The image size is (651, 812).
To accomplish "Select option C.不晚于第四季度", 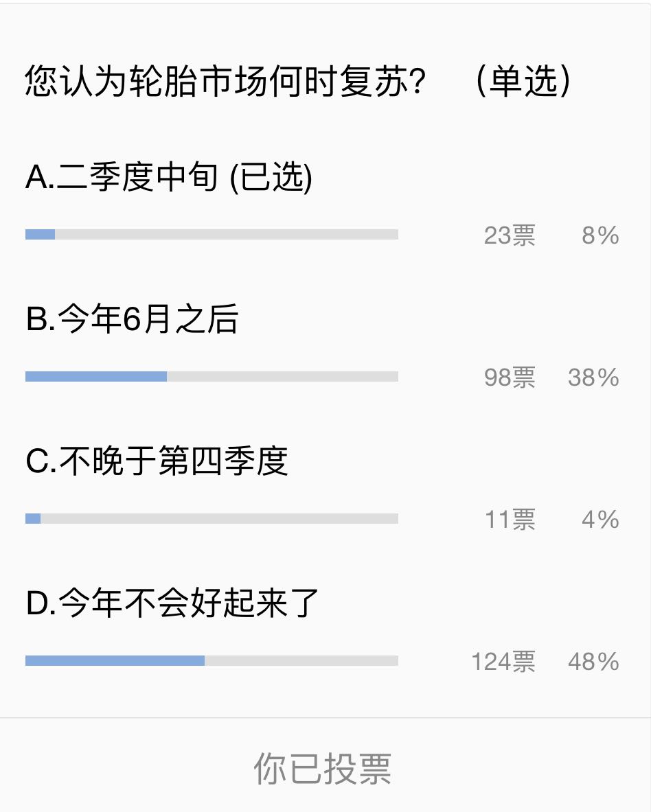I will click(x=157, y=461).
